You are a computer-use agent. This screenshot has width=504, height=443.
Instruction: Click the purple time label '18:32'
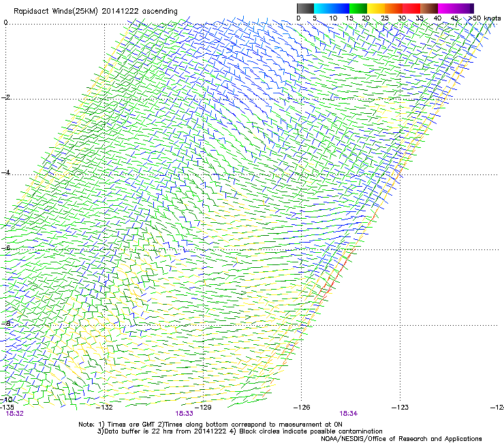pos(15,414)
